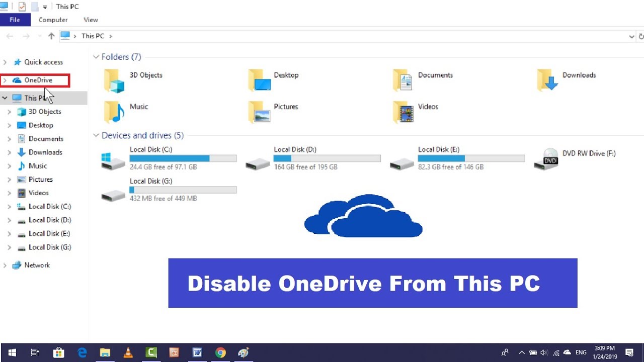Click the Back arrow navigation button
The height and width of the screenshot is (362, 644).
pos(10,36)
